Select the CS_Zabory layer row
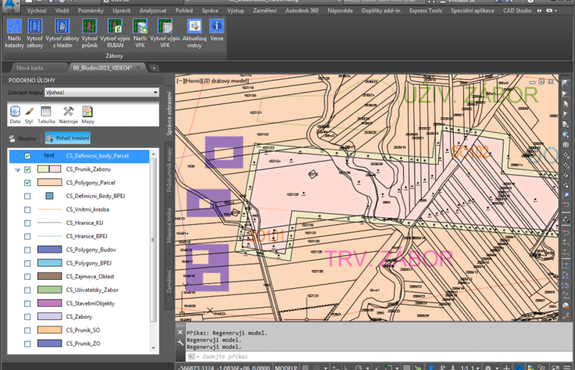 pos(79,317)
